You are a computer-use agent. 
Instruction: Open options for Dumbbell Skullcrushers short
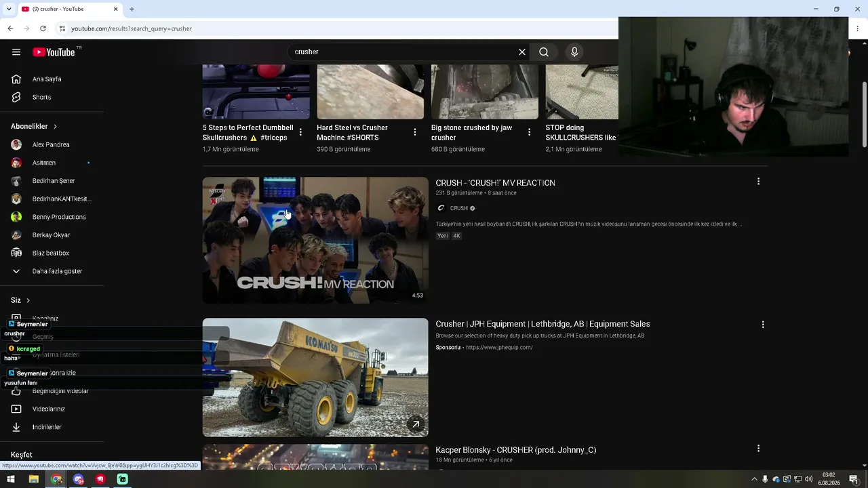coord(300,132)
